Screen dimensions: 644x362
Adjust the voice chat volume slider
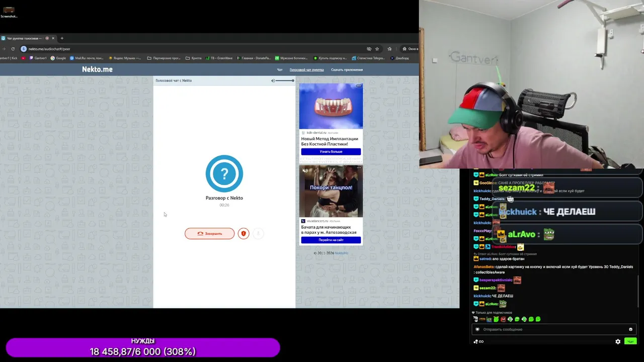(x=285, y=80)
